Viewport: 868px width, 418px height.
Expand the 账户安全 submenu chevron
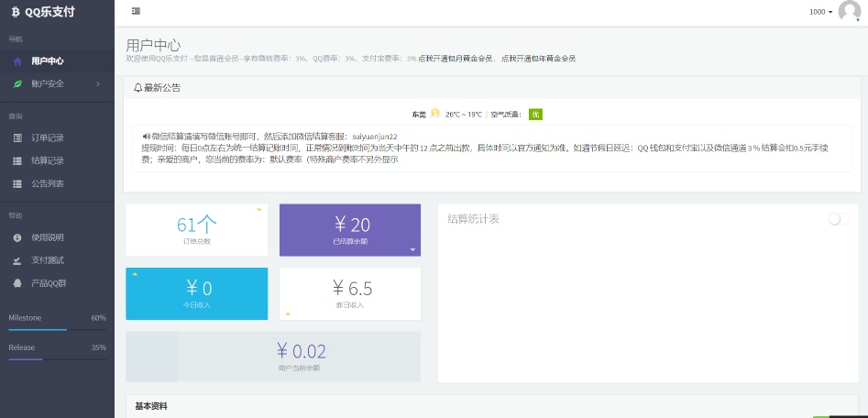click(98, 84)
